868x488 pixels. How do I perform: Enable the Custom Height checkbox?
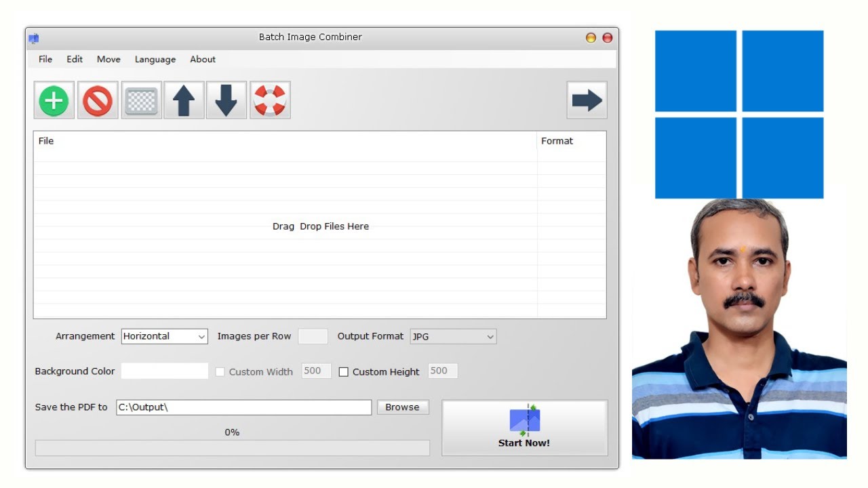coord(343,372)
